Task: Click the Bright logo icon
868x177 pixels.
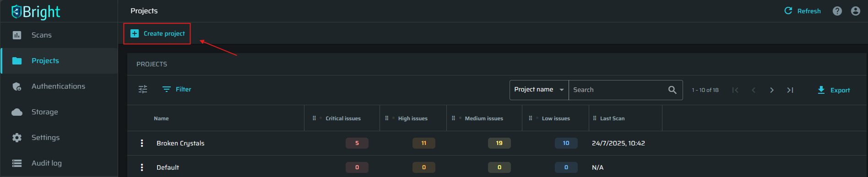Action: coord(17,11)
